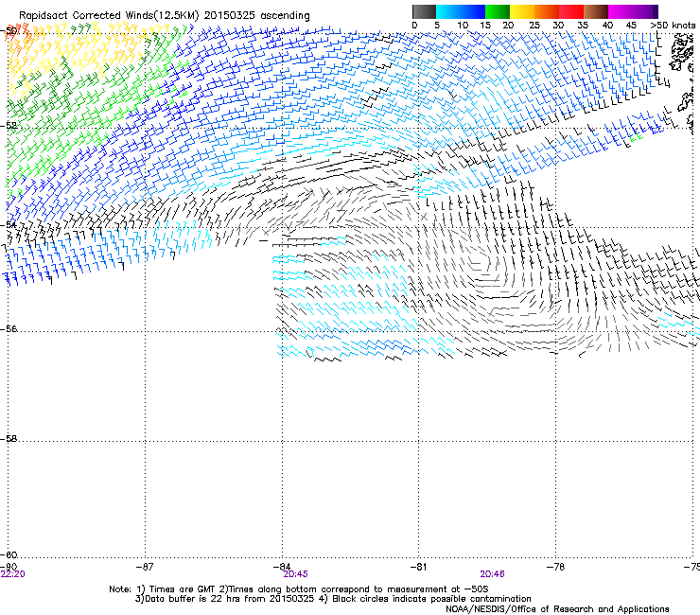
Task: Click the '-87' longitude label
Action: pyautogui.click(x=145, y=567)
